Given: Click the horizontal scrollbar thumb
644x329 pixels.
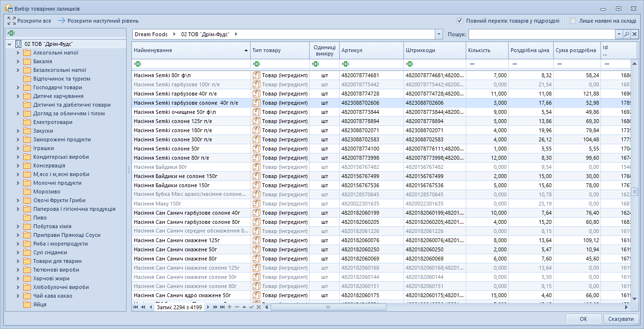Looking at the screenshot, I should [x=328, y=307].
